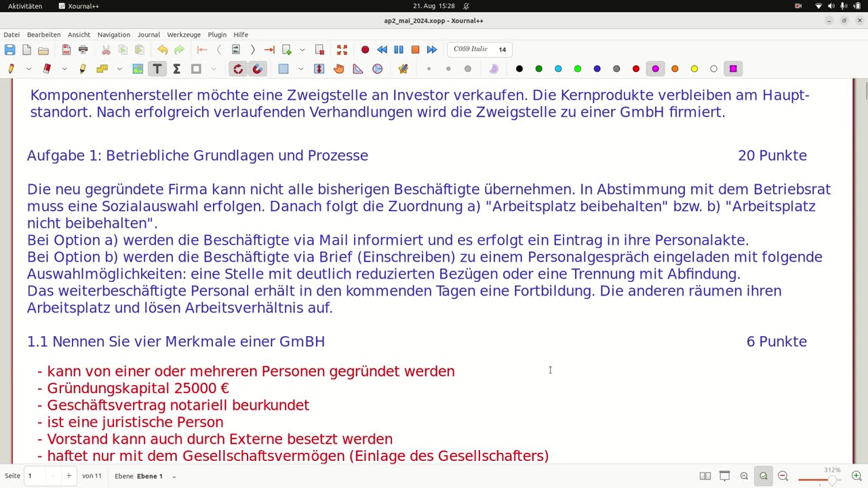Increase page number with plus stepper
This screenshot has width=868, height=488.
[x=68, y=476]
